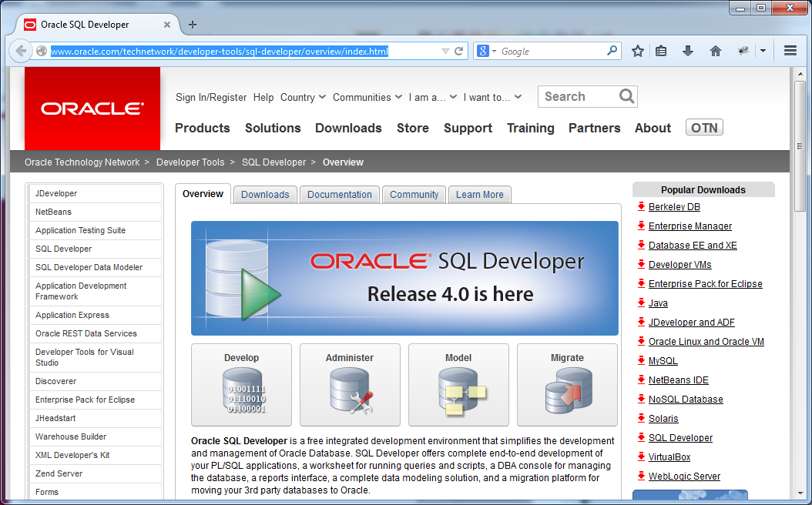The height and width of the screenshot is (505, 812).
Task: Click the download arrow icon beside VirtualBox
Action: 641,457
